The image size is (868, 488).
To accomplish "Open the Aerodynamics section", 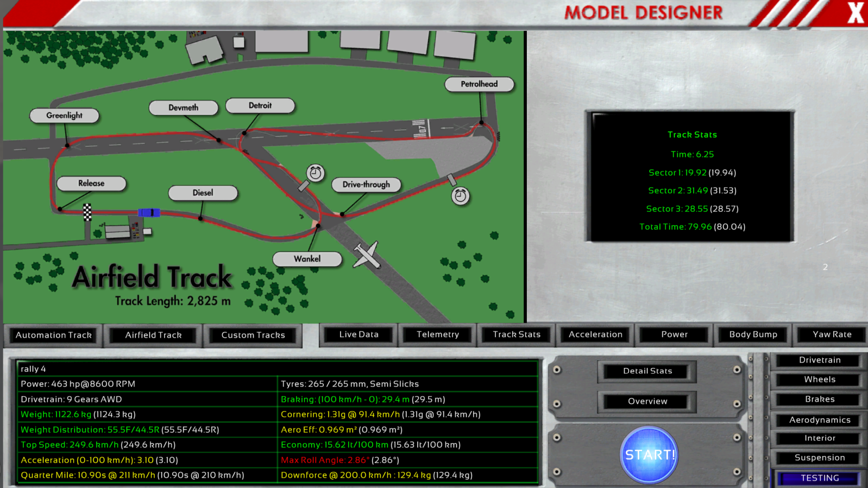I will pos(819,420).
